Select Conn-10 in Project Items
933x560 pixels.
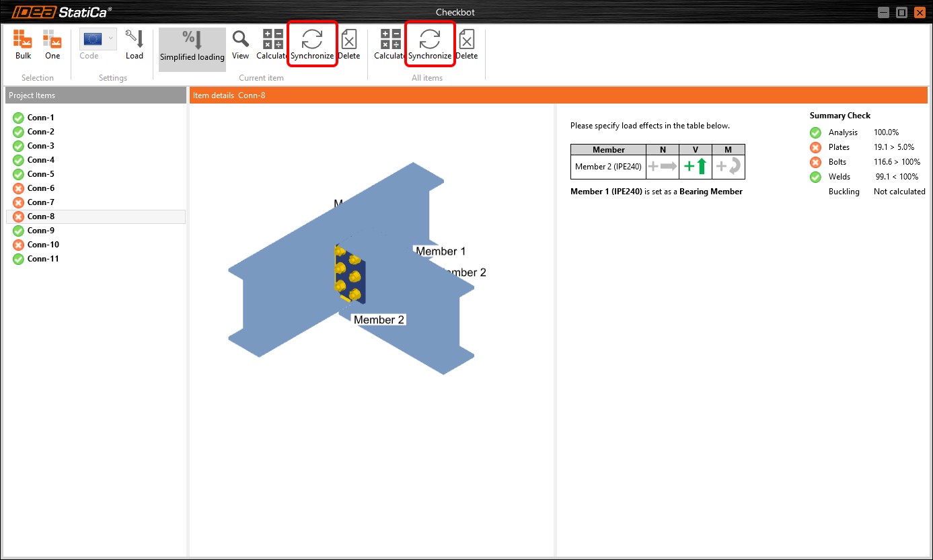96,245
